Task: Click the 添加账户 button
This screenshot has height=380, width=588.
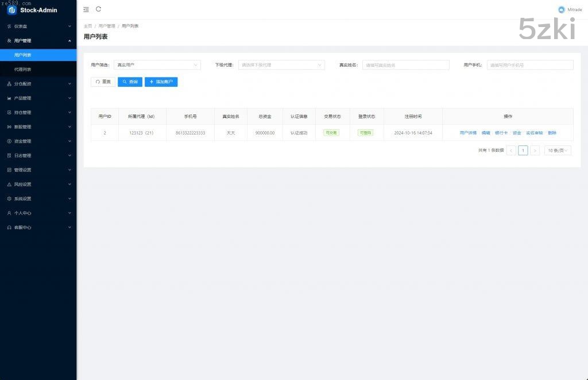Action: [x=161, y=82]
